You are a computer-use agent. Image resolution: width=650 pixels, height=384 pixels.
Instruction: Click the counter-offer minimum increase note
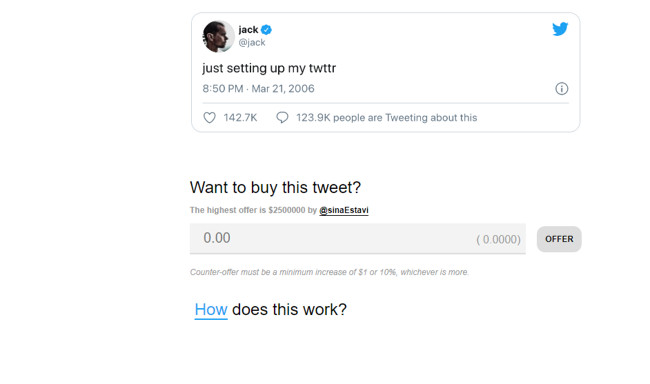329,272
